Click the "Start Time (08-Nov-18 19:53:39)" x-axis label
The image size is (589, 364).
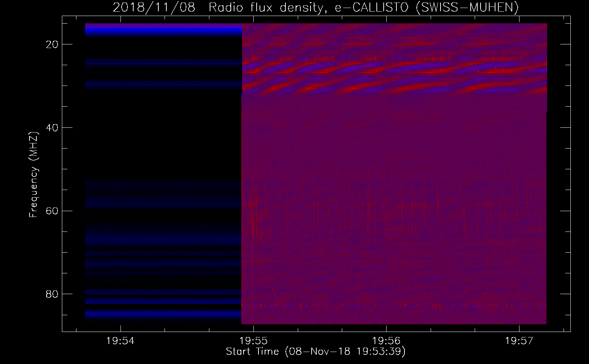coord(316,352)
